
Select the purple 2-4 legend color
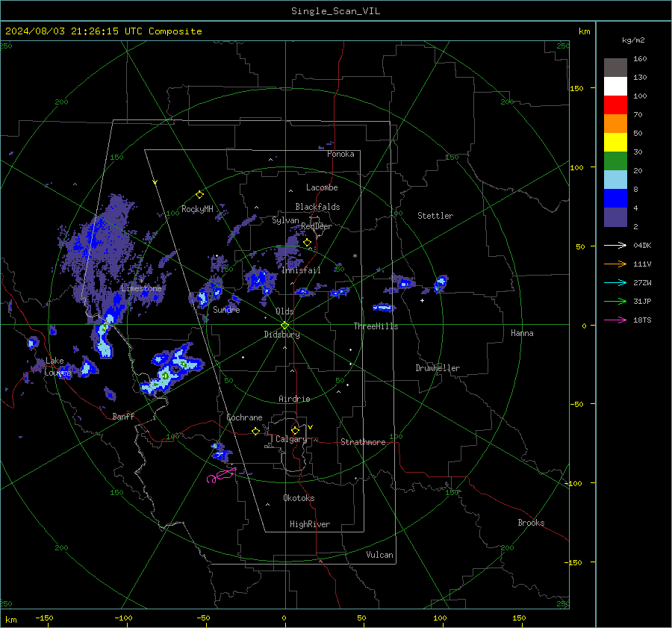(615, 217)
